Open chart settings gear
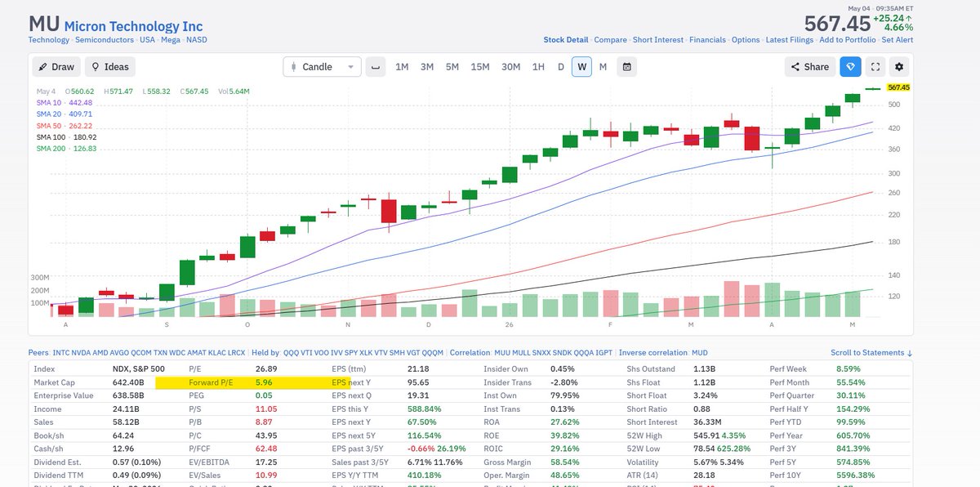980x487 pixels. [899, 67]
